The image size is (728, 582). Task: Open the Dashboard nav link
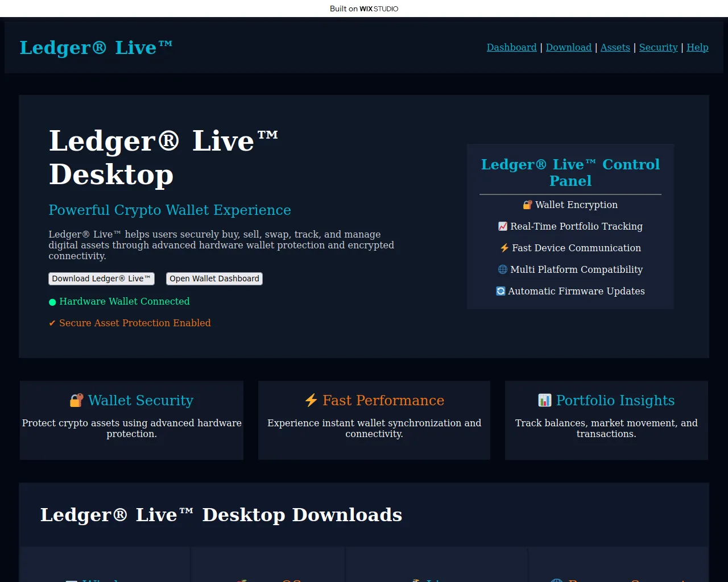coord(511,47)
